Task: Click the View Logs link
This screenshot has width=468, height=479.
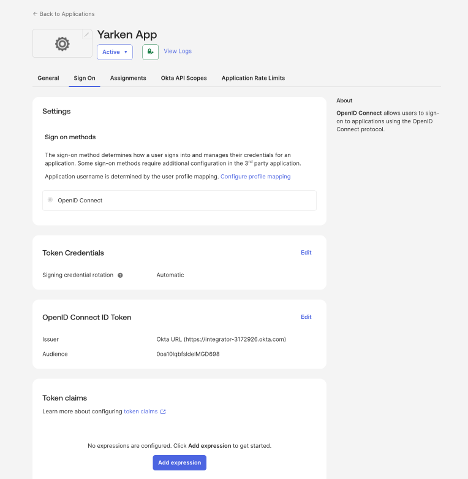Action: pyautogui.click(x=177, y=51)
